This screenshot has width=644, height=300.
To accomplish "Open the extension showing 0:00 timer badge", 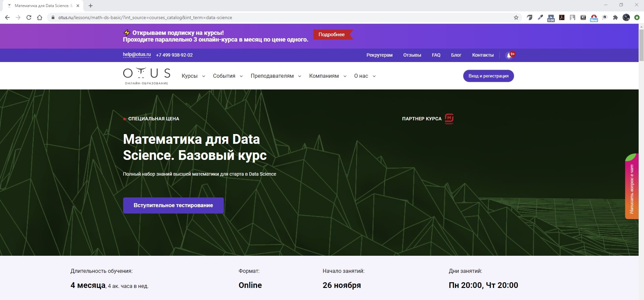I will (x=551, y=18).
